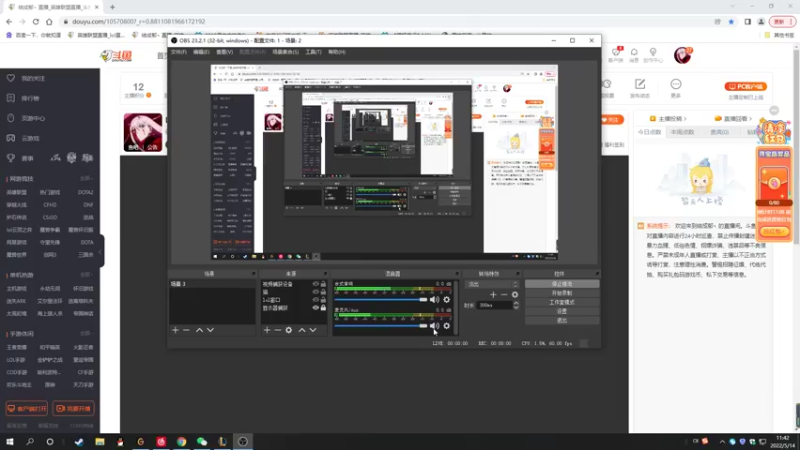Click Exit button in OBS Controls
Image resolution: width=800 pixels, height=450 pixels.
point(562,320)
